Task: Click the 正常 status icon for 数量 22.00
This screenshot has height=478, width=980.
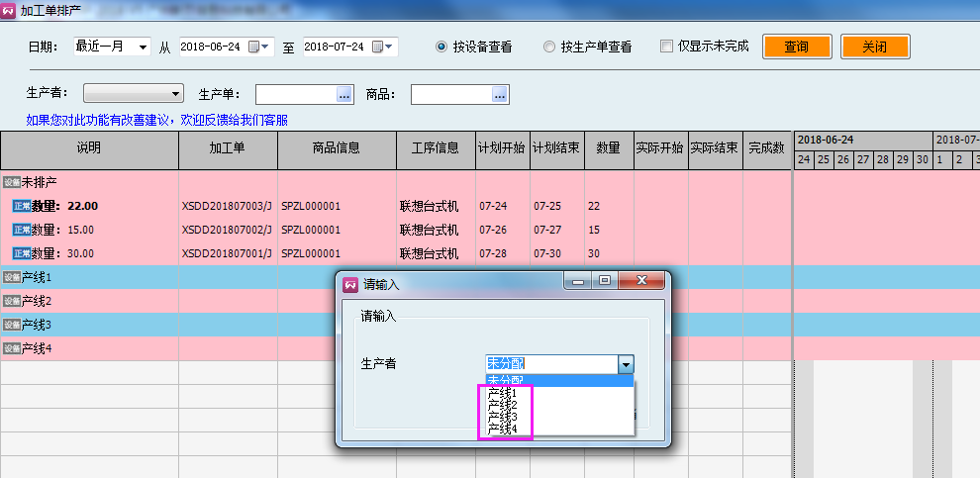Action: tap(21, 206)
